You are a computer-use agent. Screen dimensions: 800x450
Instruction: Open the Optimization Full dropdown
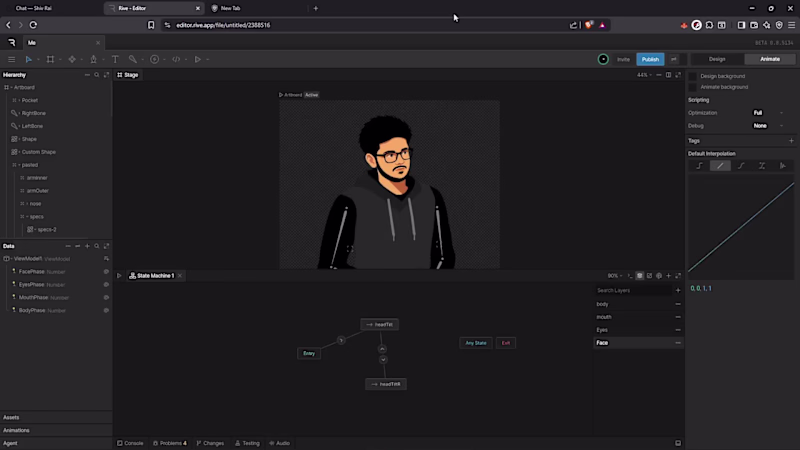tap(767, 113)
